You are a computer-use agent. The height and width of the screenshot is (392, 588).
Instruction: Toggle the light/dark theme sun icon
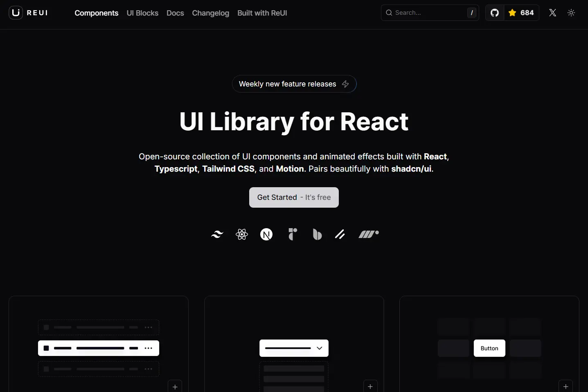(x=571, y=13)
